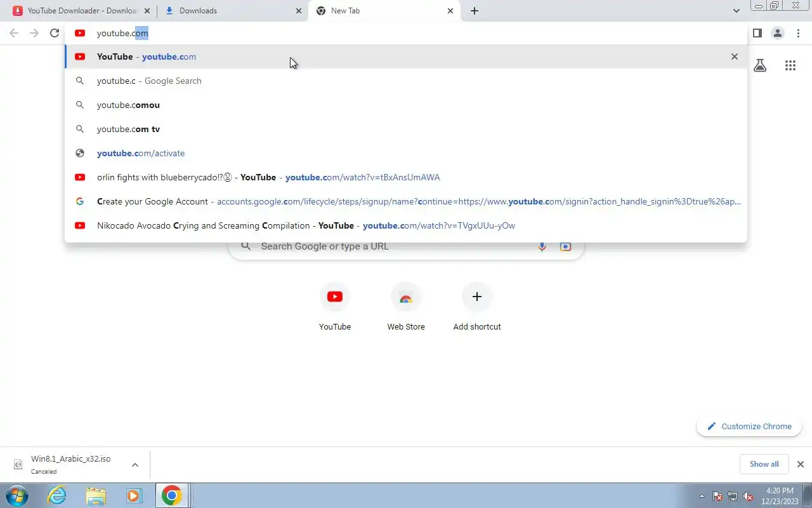Click the address bar text youtube.com
This screenshot has width=812, height=508.
pos(122,33)
